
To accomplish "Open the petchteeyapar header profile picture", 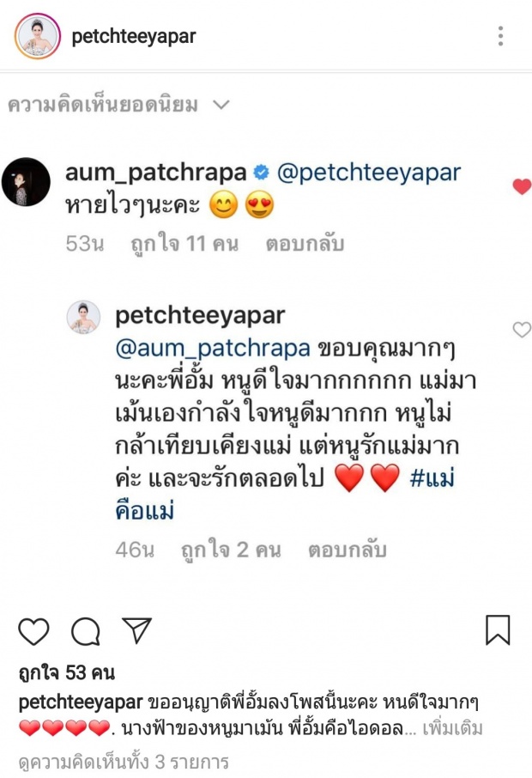I will (38, 36).
